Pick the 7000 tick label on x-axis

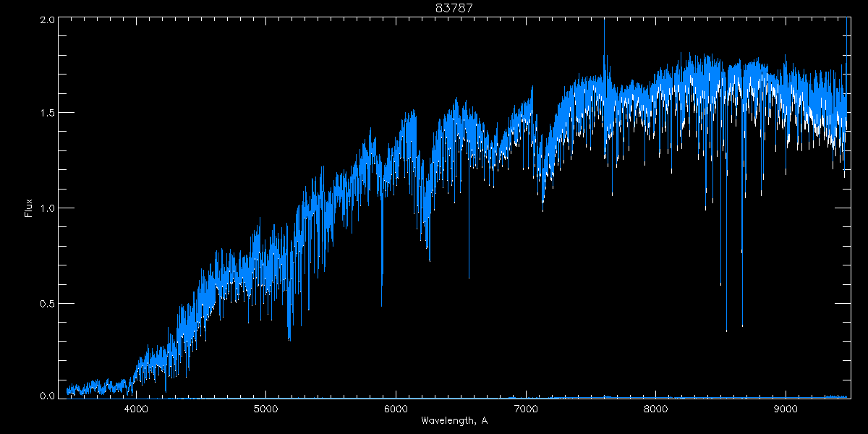(526, 408)
